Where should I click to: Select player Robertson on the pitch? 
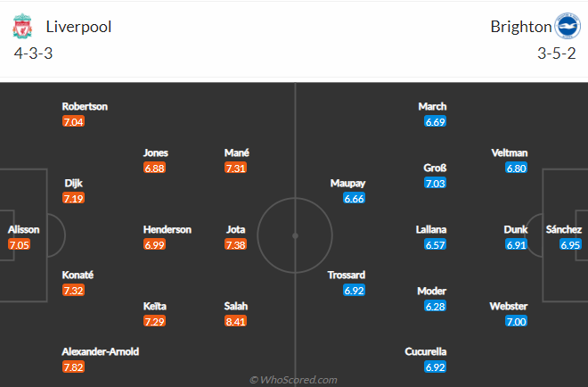[85, 107]
